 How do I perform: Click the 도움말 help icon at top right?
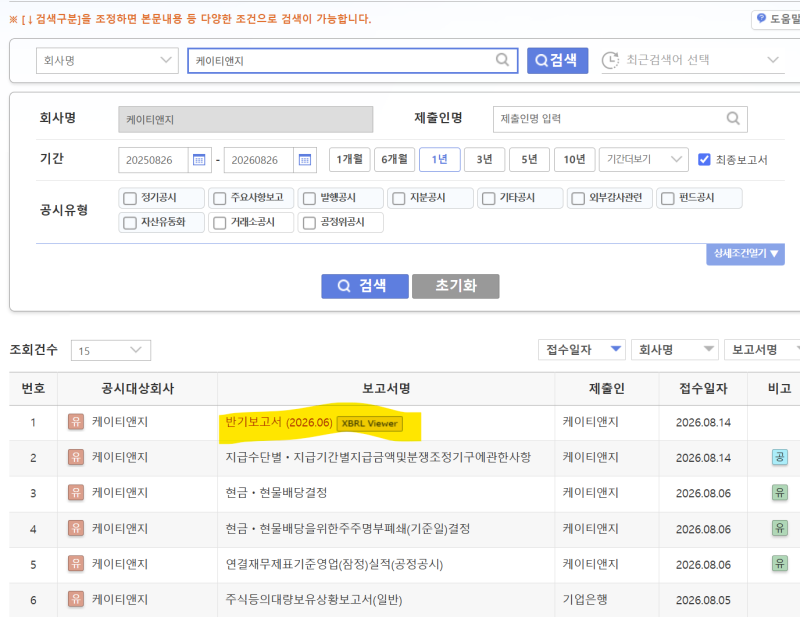[x=761, y=19]
